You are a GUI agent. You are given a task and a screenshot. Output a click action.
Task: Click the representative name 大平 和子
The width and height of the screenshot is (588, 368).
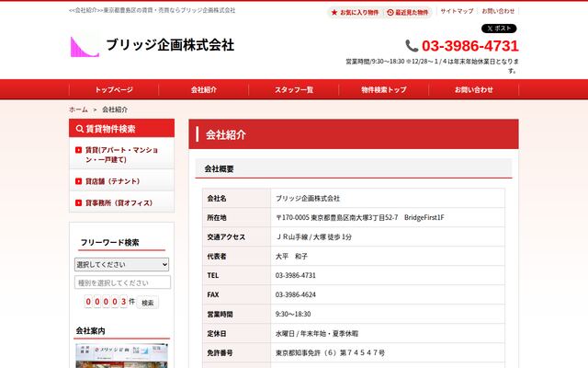tap(291, 257)
